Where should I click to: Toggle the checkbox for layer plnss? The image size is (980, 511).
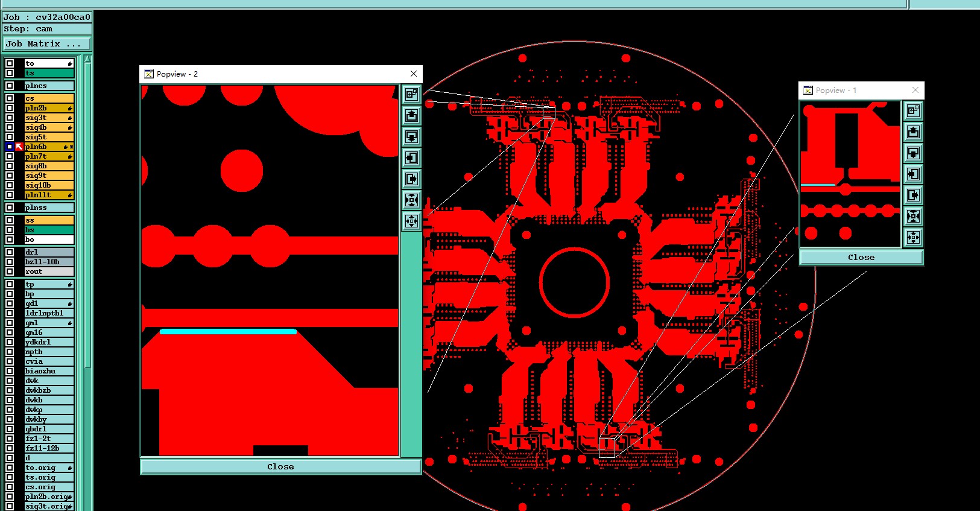(10, 208)
